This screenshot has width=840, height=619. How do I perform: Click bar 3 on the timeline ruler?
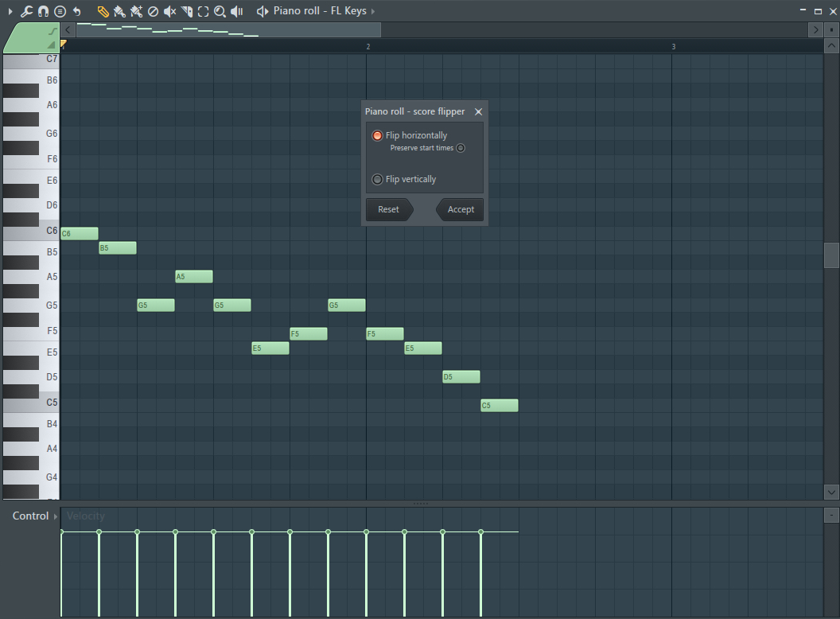point(674,47)
